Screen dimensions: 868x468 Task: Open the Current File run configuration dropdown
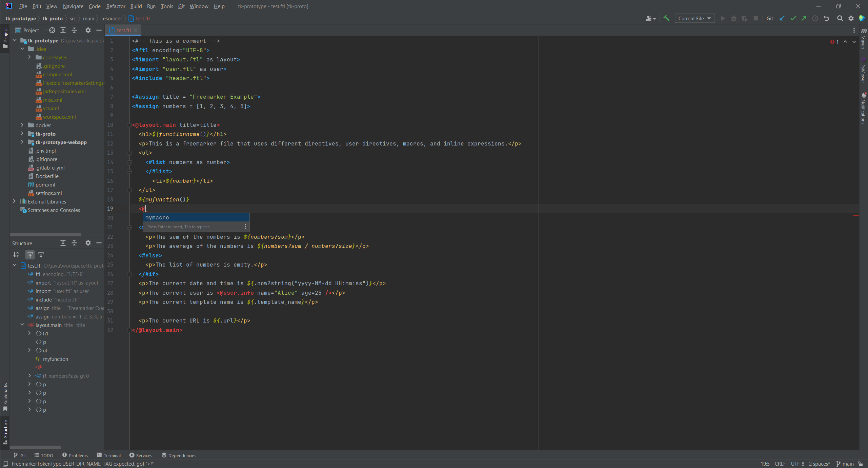pos(694,18)
